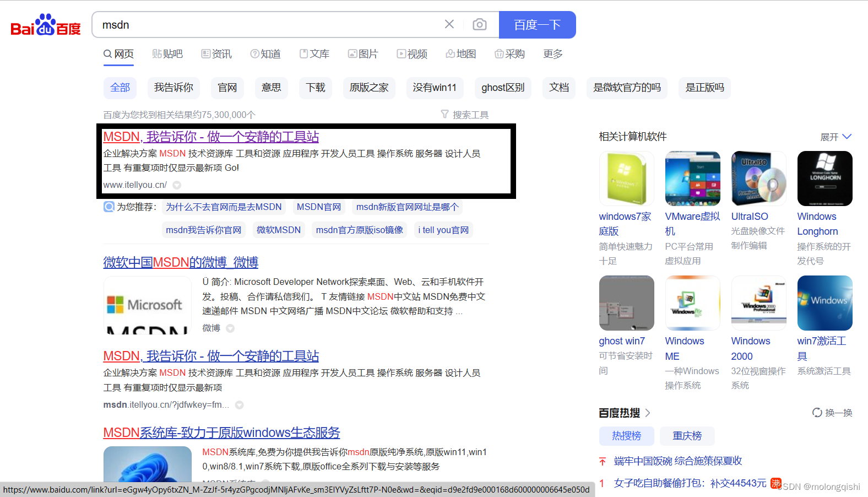This screenshot has height=497, width=868.
Task: Open the 地图 tab
Action: [x=461, y=54]
